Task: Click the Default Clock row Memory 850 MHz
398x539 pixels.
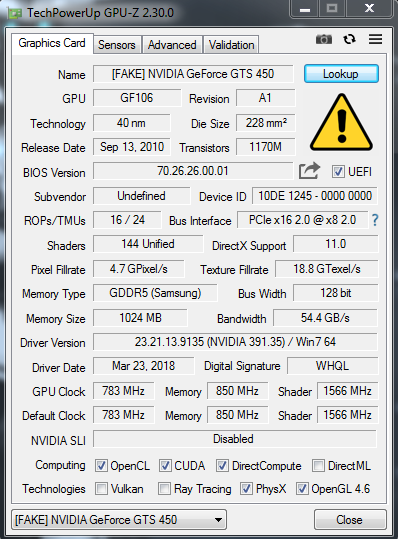Action: (237, 415)
